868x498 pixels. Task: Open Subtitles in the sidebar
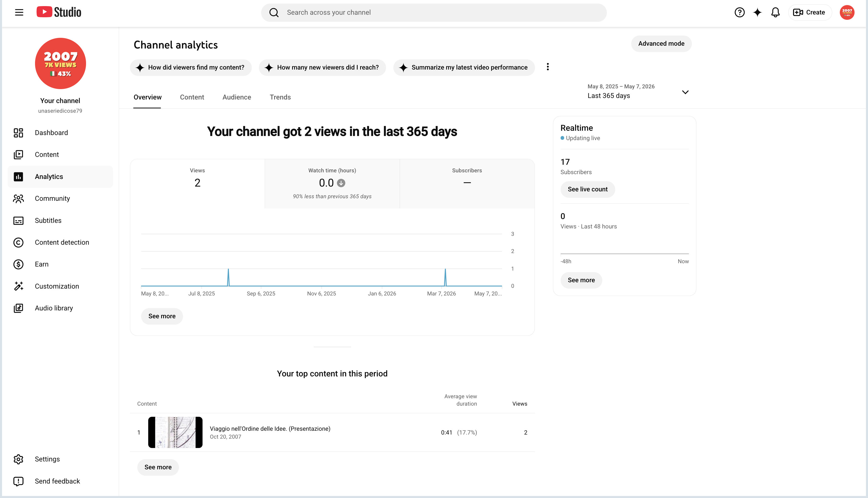(x=60, y=221)
